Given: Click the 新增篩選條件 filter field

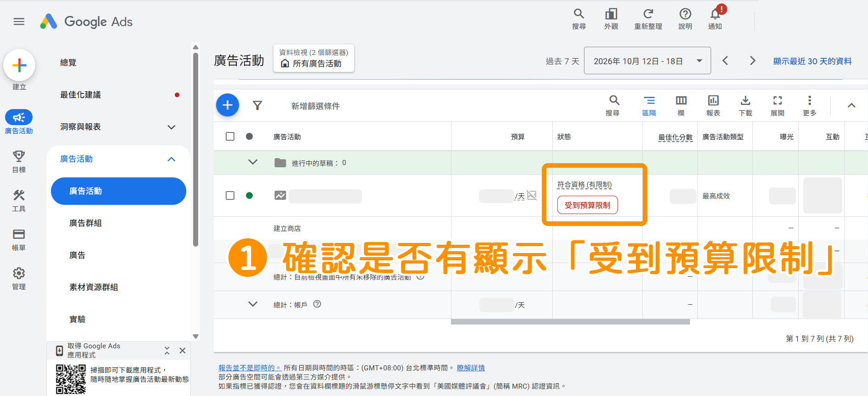Looking at the screenshot, I should 316,106.
